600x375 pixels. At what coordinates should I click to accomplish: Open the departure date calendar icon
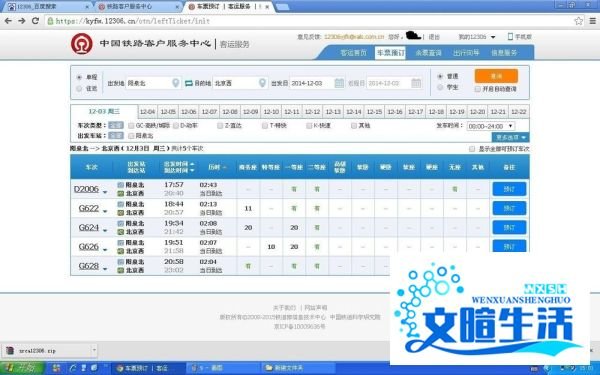click(x=339, y=83)
